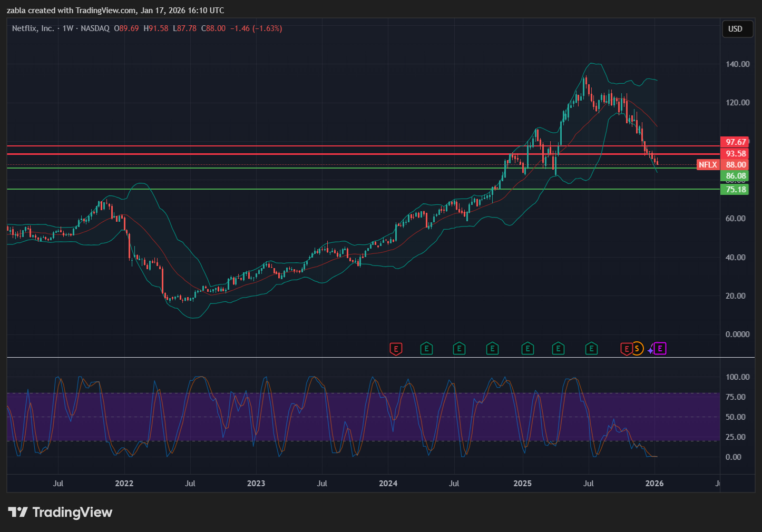Click the red E marker beside the split icon
762x532 pixels.
(x=626, y=349)
